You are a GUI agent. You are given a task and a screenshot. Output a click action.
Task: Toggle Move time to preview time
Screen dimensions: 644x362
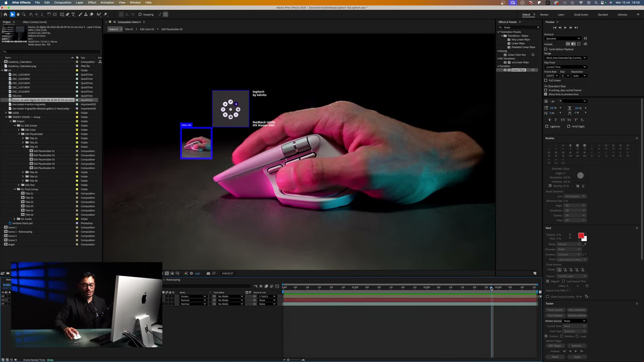[x=546, y=94]
